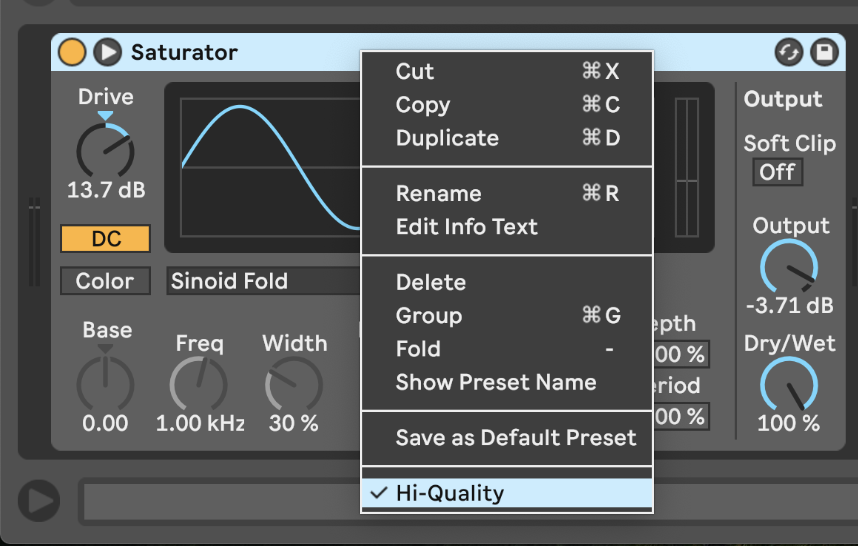
Task: Toggle the DC filter button
Action: pyautogui.click(x=105, y=239)
